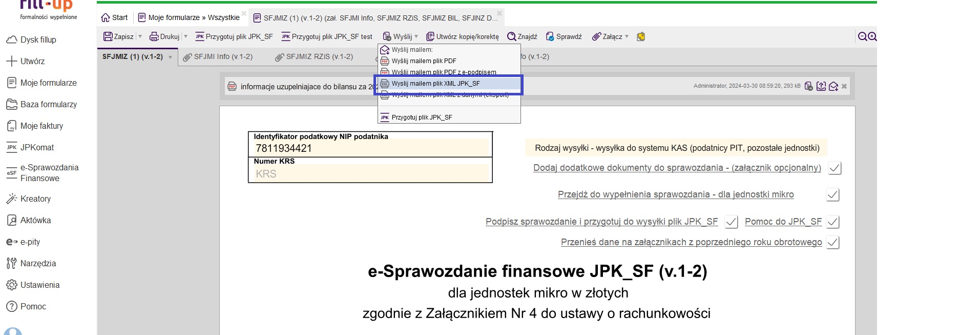The height and width of the screenshot is (335, 980).
Task: Click the attachment copy document icon
Action: [808, 86]
